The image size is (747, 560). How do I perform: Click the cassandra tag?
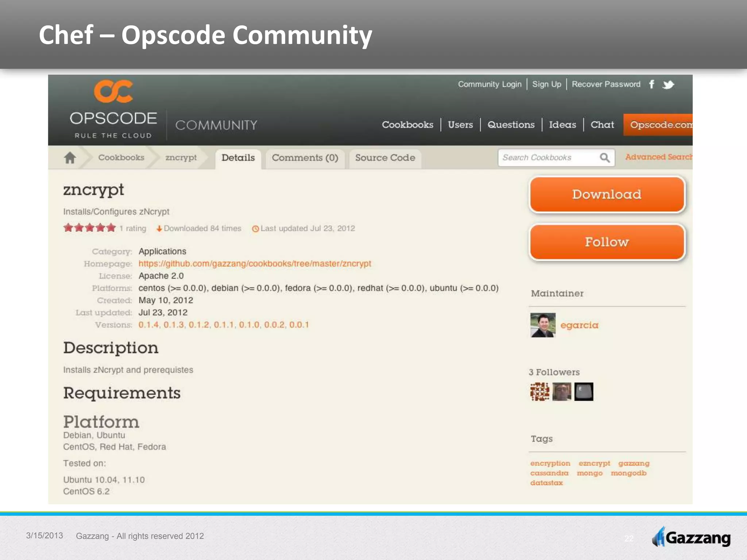click(549, 473)
